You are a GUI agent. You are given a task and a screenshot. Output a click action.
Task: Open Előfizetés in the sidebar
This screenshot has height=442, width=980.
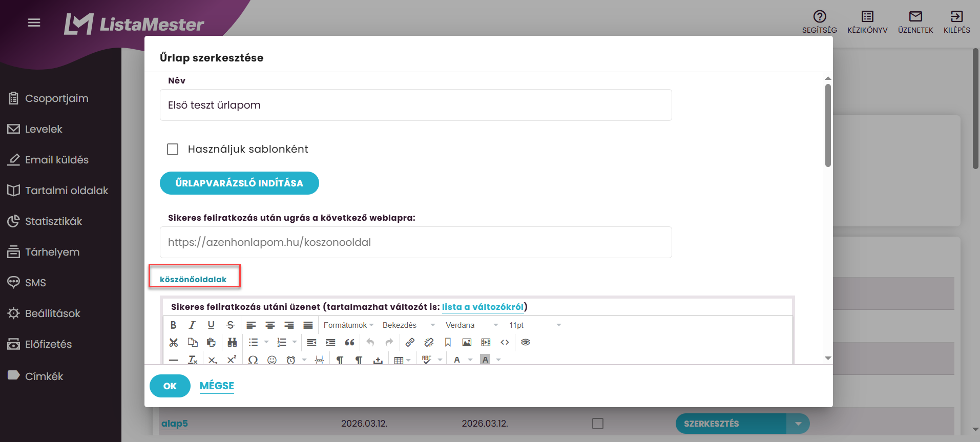click(40, 344)
